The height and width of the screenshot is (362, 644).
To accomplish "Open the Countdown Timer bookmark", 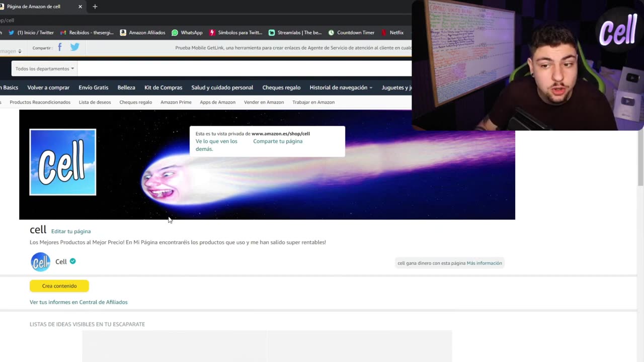I will [351, 33].
